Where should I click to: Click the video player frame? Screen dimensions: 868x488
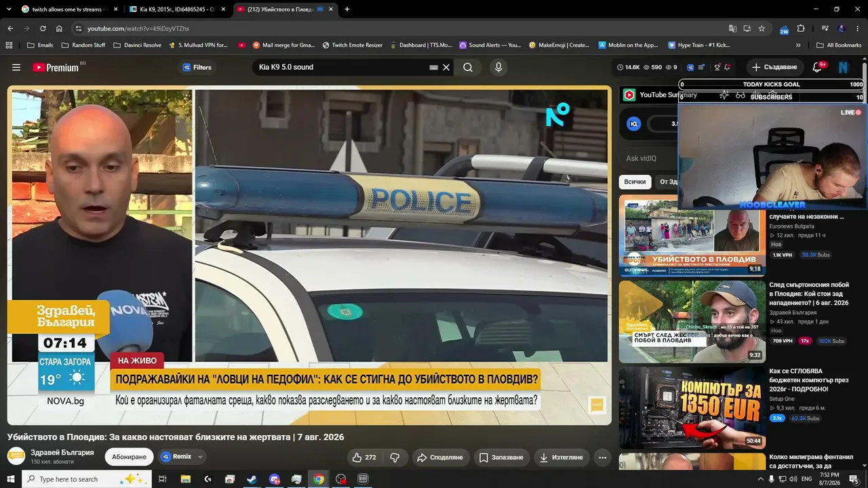click(x=309, y=256)
